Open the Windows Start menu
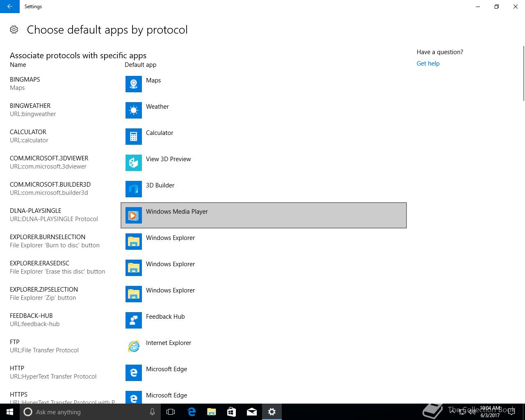Screen dimensions: 525x420 (x=10, y=412)
